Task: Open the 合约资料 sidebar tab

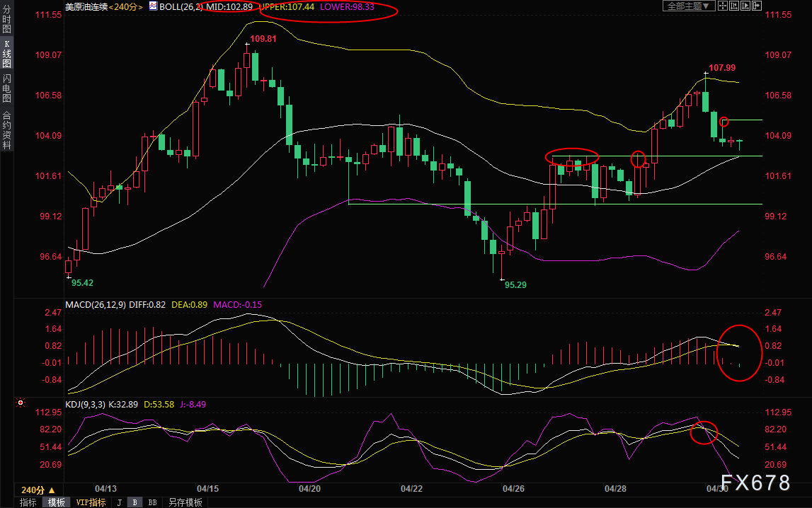Action: 7,130
